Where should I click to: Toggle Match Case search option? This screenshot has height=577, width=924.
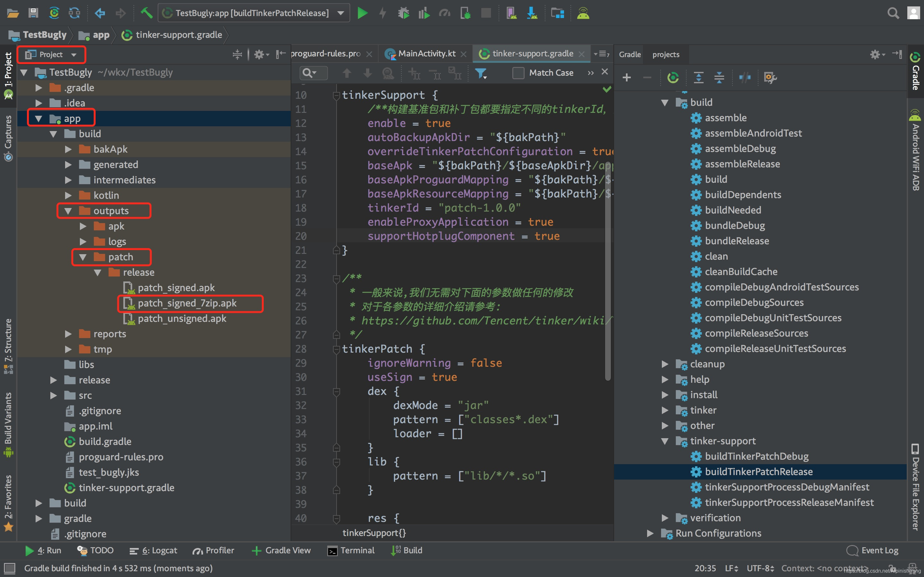(x=519, y=72)
